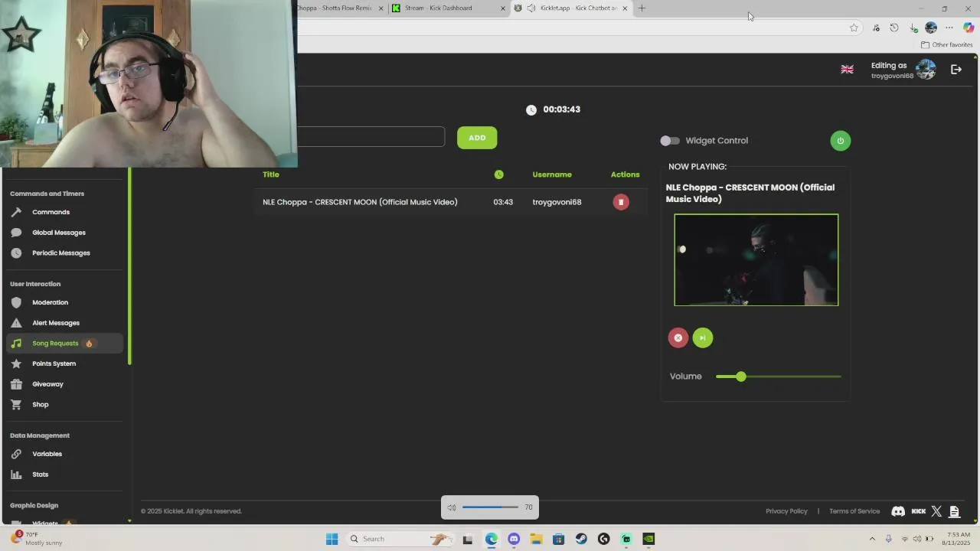
Task: Click the Stats bar chart icon
Action: (16, 474)
